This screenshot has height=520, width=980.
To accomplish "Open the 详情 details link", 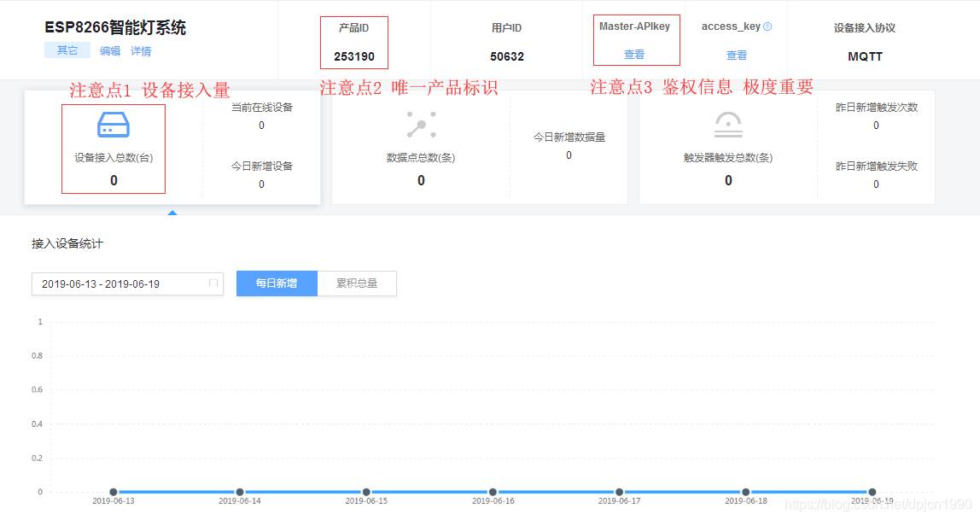I will click(x=141, y=50).
